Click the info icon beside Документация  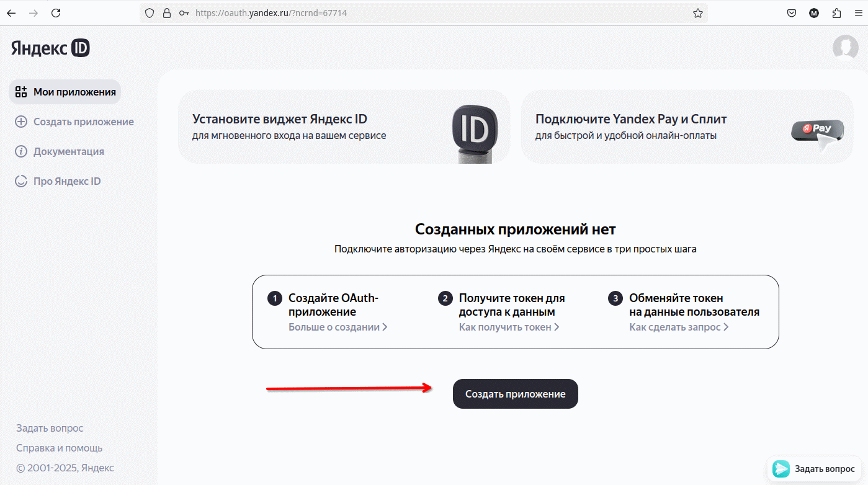(21, 151)
